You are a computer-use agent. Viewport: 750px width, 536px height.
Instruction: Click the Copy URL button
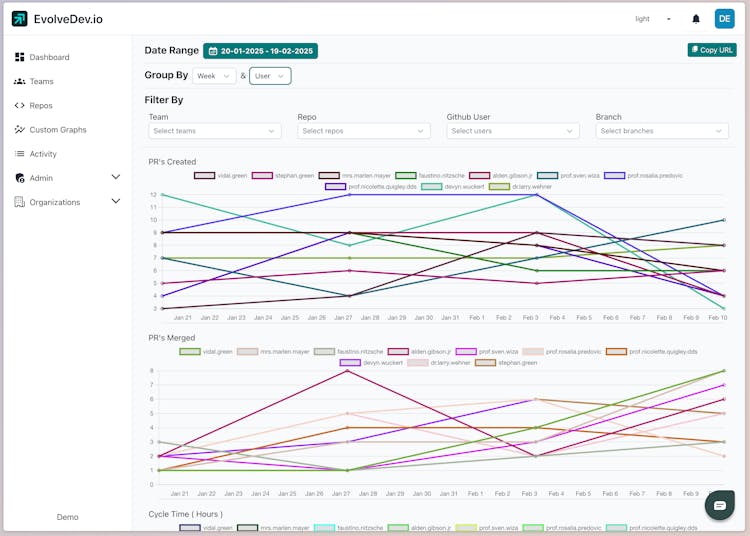[x=712, y=50]
